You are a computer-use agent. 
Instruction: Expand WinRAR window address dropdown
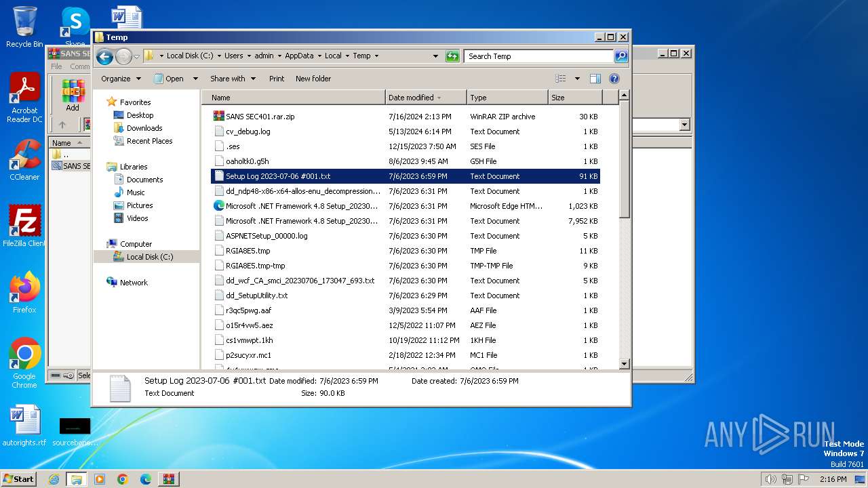point(684,125)
